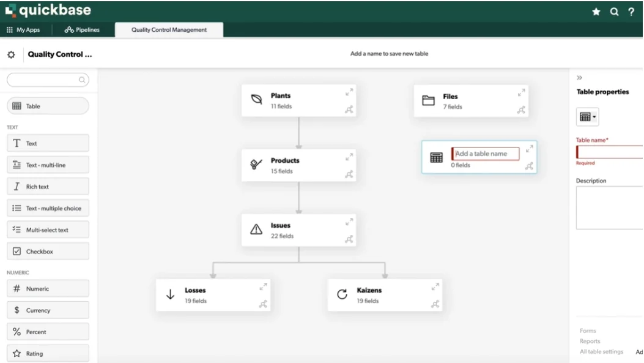Select Text - multi-line field type

coord(48,165)
